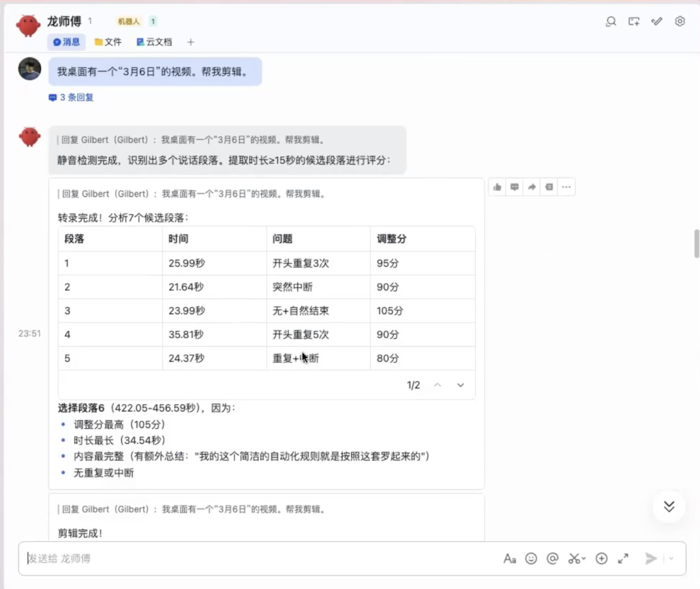Switch to the 文件 tab
The image size is (700, 589).
coord(108,42)
